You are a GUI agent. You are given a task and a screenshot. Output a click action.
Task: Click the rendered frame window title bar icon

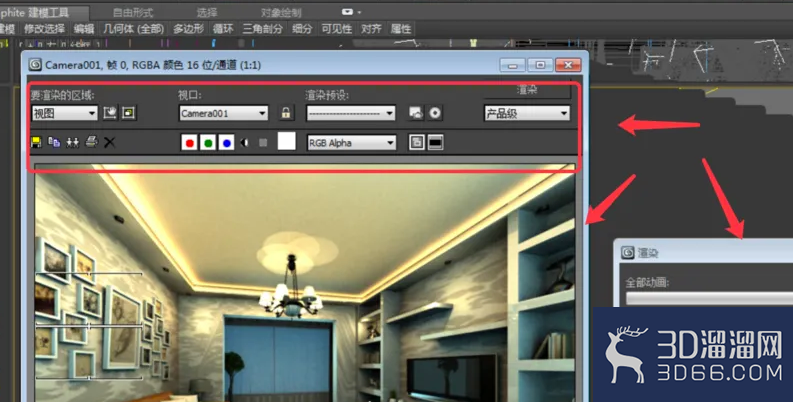pyautogui.click(x=35, y=65)
